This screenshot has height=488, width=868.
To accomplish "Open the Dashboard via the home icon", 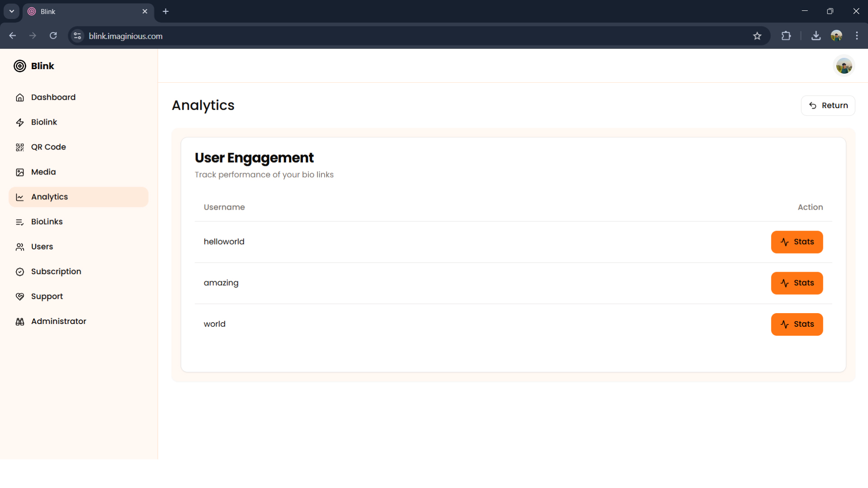I will [x=20, y=97].
